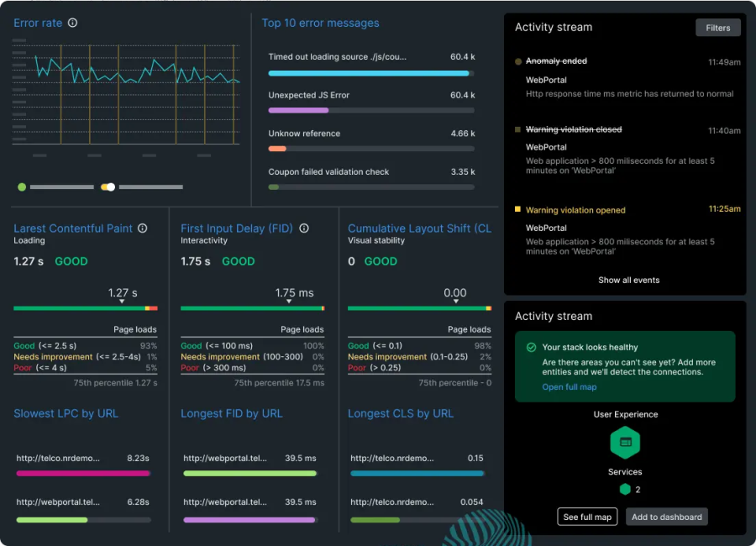The width and height of the screenshot is (756, 546).
Task: Toggle the Warning violation closed event
Action: [575, 129]
